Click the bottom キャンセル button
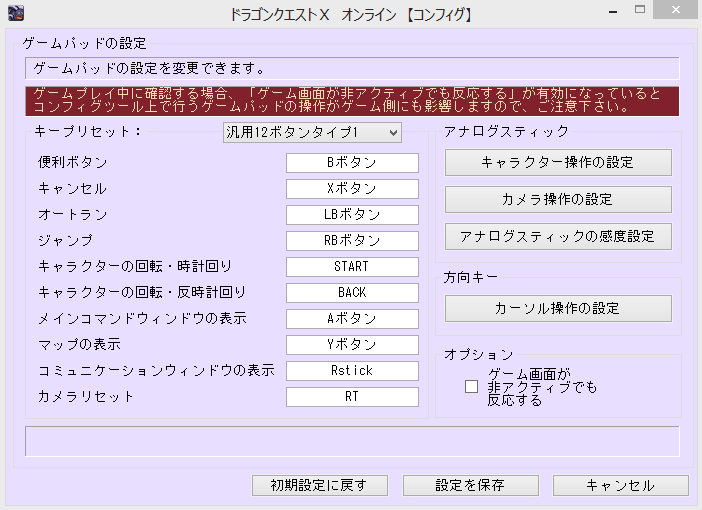Viewport: 702px width, 510px height. (x=621, y=485)
